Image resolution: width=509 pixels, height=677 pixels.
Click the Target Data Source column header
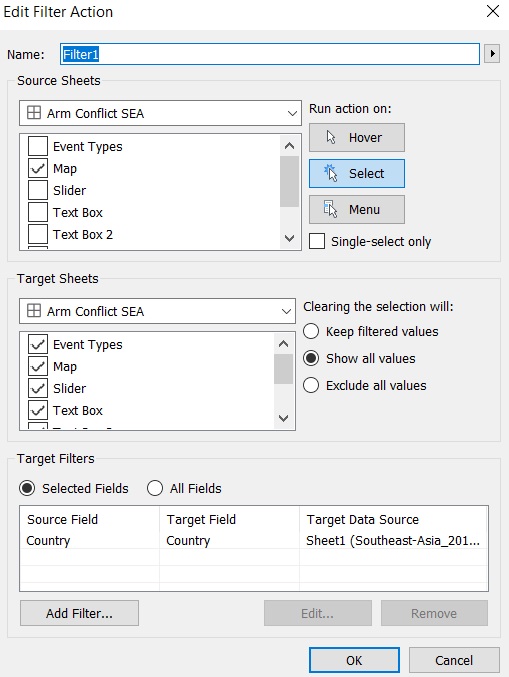pyautogui.click(x=394, y=519)
